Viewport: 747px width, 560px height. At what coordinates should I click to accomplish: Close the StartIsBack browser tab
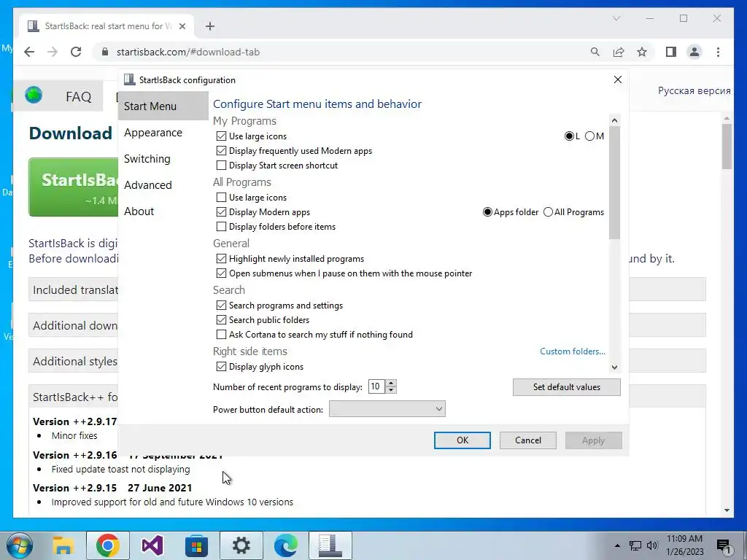click(x=182, y=26)
